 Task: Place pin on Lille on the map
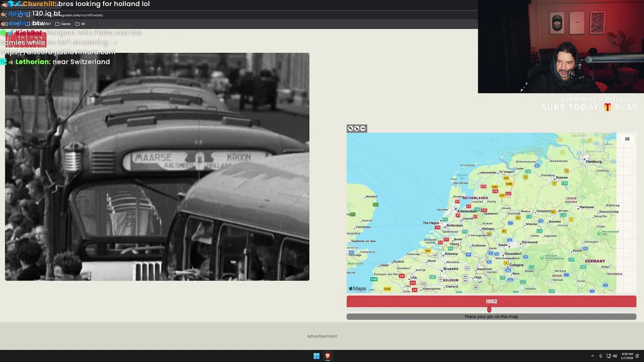(414, 278)
